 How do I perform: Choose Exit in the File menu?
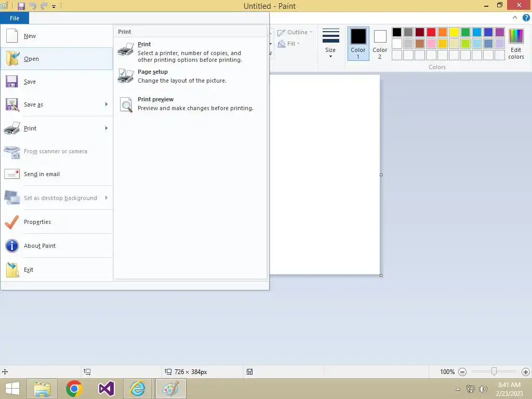[57, 270]
